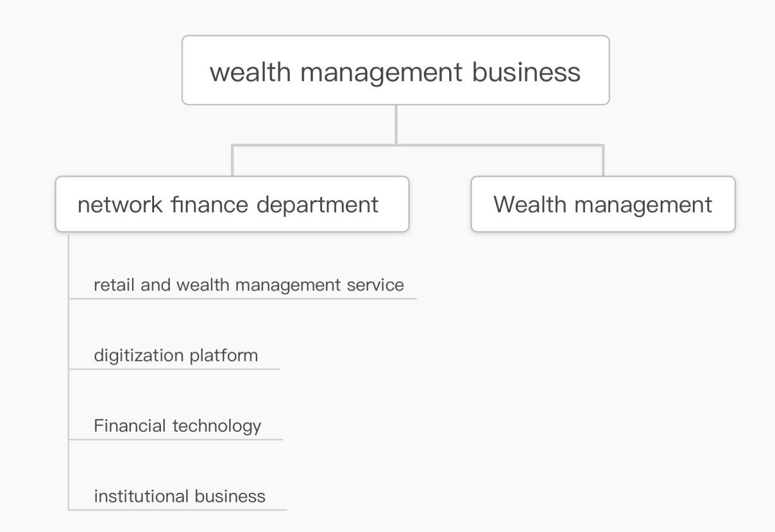Image resolution: width=775 pixels, height=532 pixels.
Task: Choose the Financial technology subtopic
Action: 177,426
